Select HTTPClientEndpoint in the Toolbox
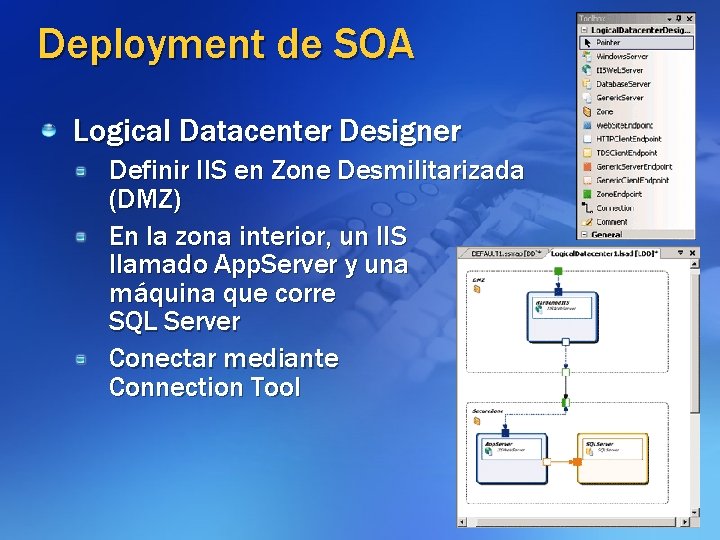The width and height of the screenshot is (720, 540). [636, 139]
